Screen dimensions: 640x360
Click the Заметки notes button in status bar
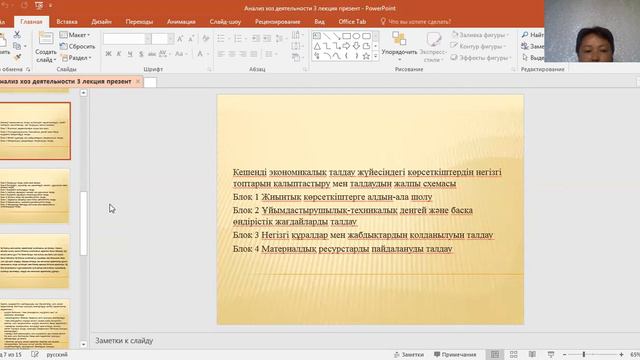(409, 355)
